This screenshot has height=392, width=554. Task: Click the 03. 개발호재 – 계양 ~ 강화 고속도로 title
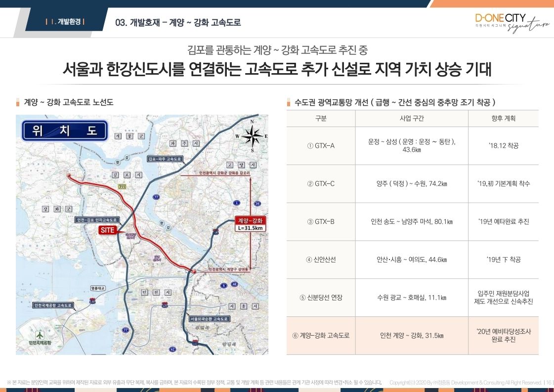(178, 23)
